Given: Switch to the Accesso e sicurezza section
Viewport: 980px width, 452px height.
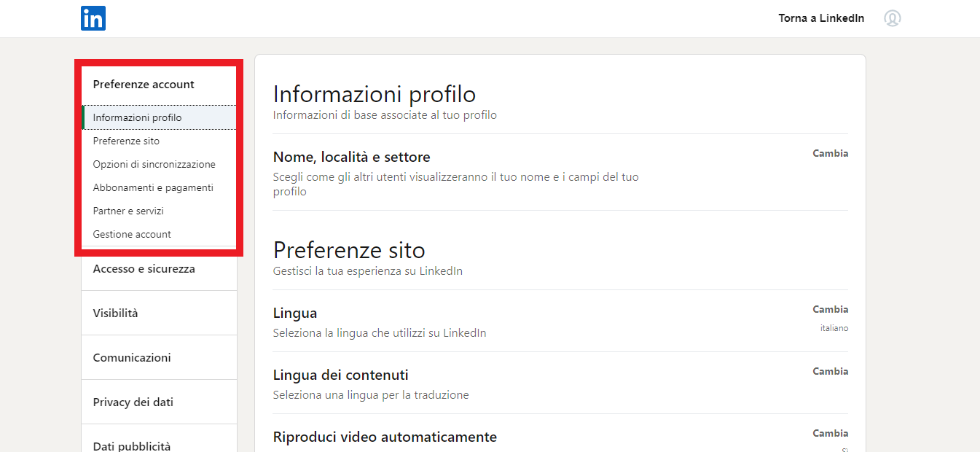Looking at the screenshot, I should tap(144, 268).
